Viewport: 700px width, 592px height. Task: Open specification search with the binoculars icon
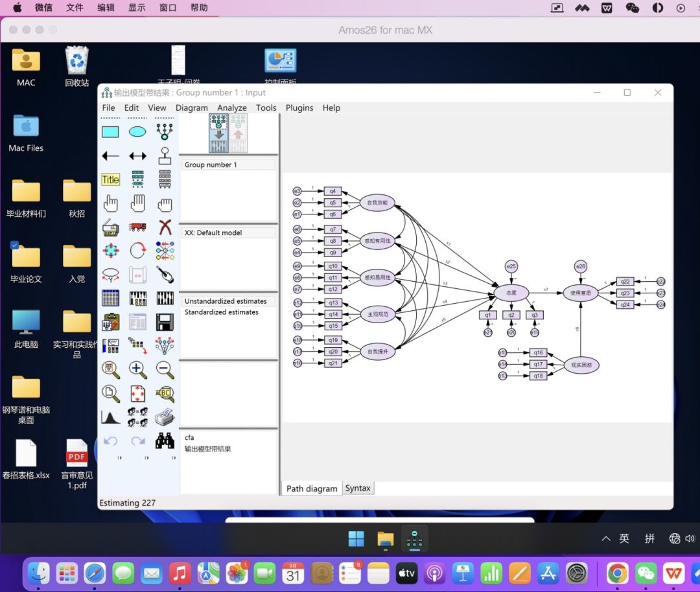165,441
